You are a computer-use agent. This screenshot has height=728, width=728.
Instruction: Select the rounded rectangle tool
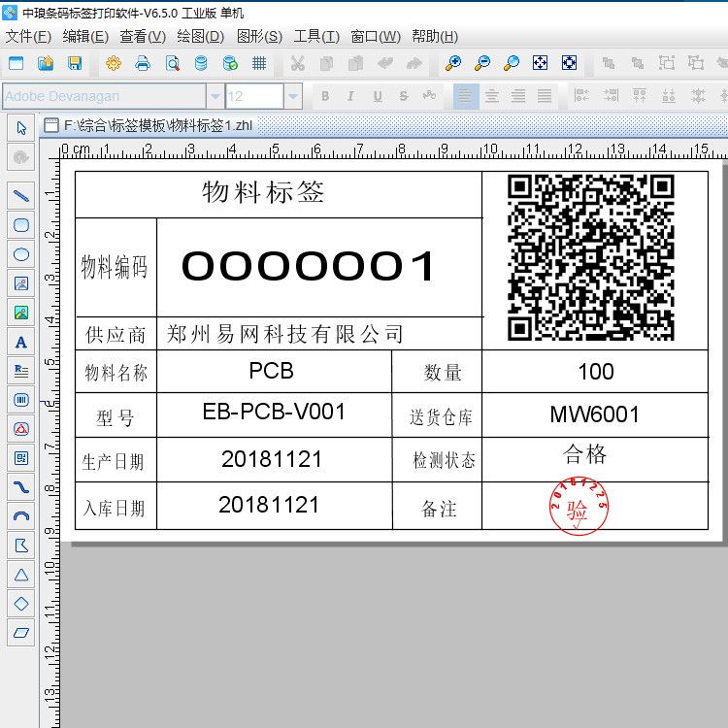[x=21, y=225]
